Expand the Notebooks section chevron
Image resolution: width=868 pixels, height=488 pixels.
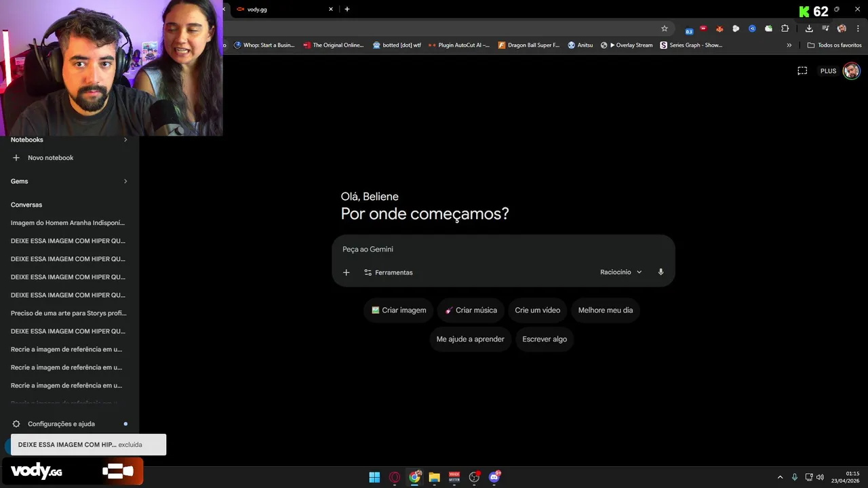[x=125, y=140]
